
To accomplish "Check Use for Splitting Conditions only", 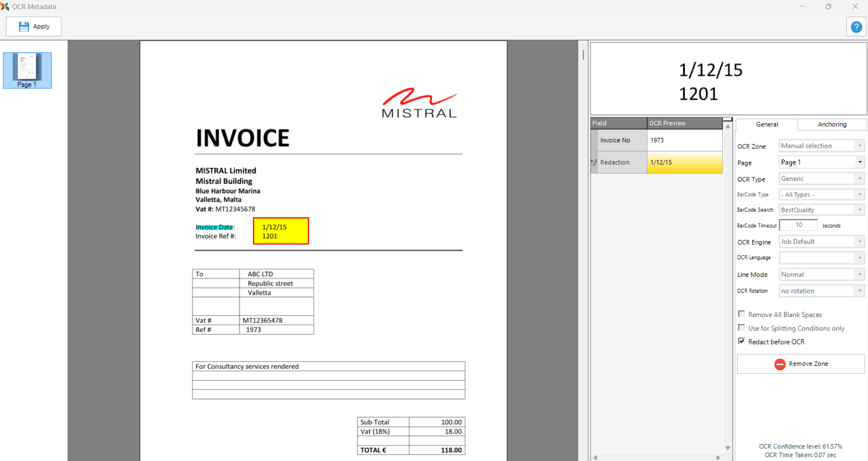I will (x=741, y=328).
